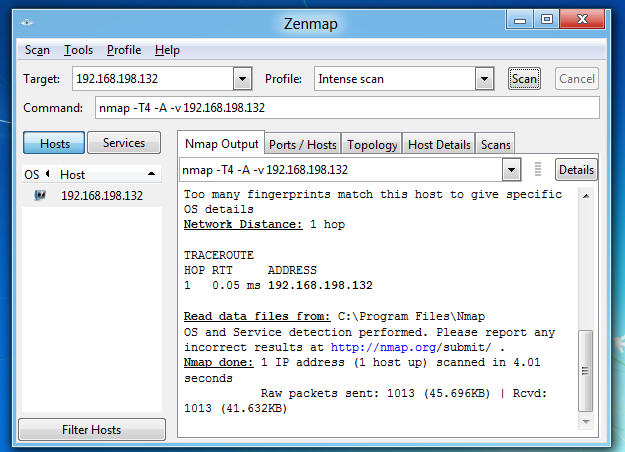Click the scan command text in the output selector
The width and height of the screenshot is (625, 452).
(265, 170)
